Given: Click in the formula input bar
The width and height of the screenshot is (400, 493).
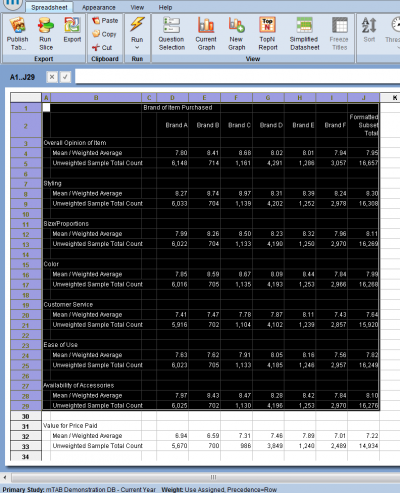Looking at the screenshot, I should point(237,77).
